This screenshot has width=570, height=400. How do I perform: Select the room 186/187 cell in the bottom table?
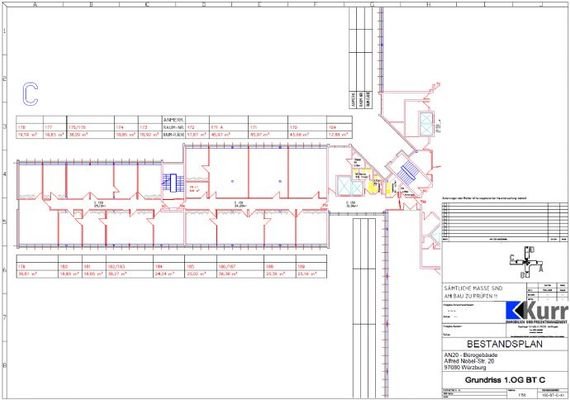[240, 267]
